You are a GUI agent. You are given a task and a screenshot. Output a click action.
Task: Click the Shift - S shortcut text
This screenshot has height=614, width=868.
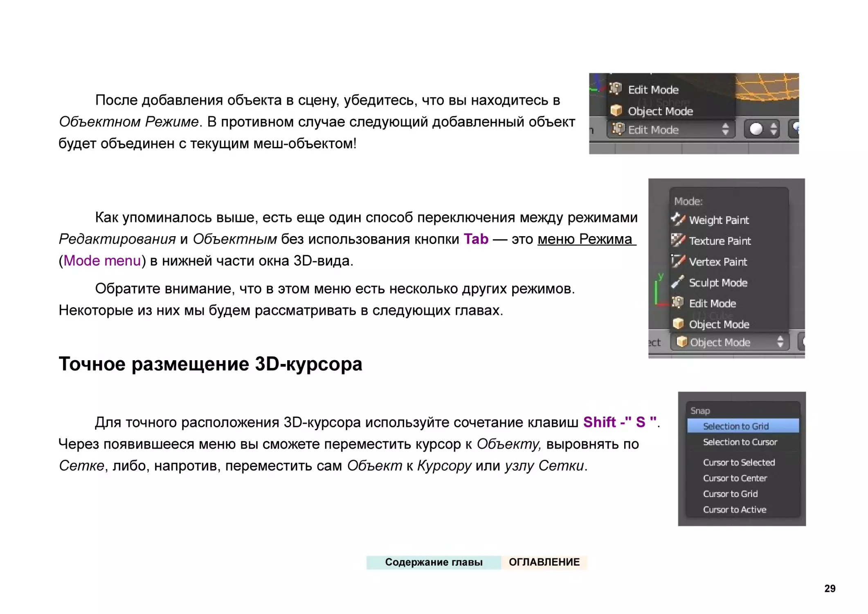click(620, 422)
